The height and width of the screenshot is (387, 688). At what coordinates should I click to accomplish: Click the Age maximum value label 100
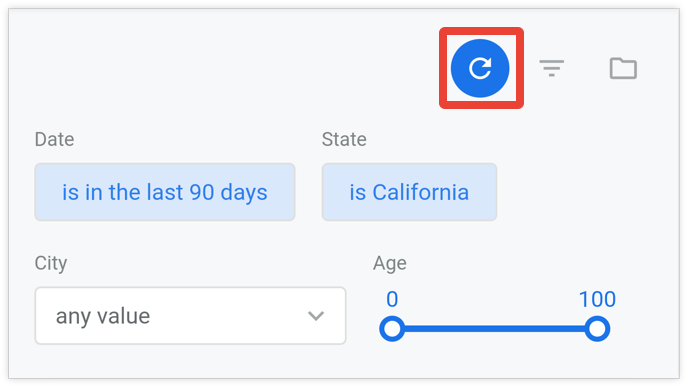click(597, 299)
